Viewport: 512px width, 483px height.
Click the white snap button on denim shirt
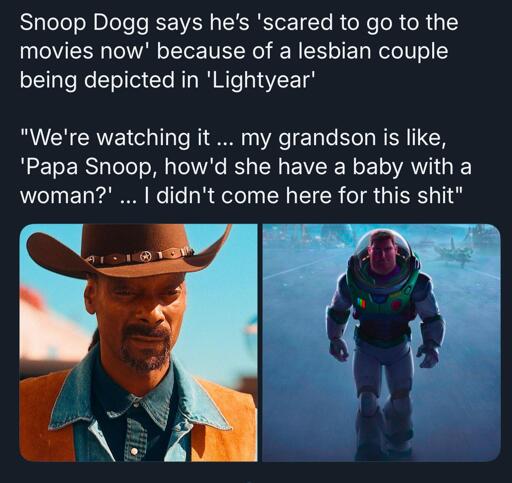tap(134, 451)
